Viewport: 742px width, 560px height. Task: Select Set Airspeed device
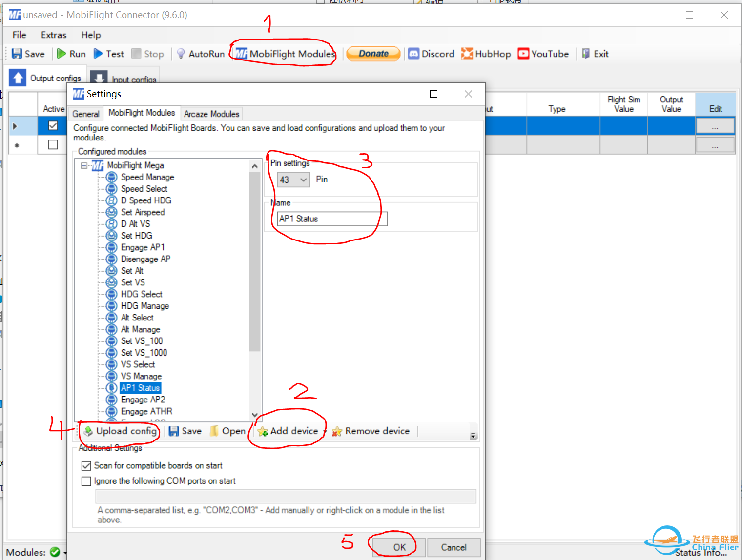pyautogui.click(x=143, y=212)
